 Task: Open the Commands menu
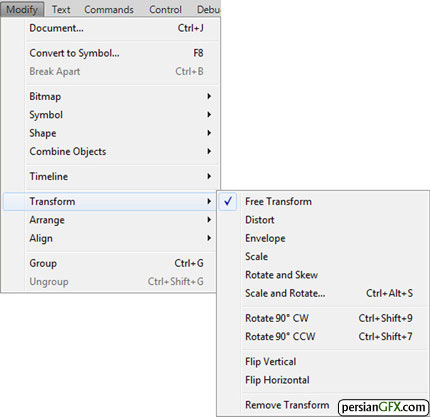109,9
